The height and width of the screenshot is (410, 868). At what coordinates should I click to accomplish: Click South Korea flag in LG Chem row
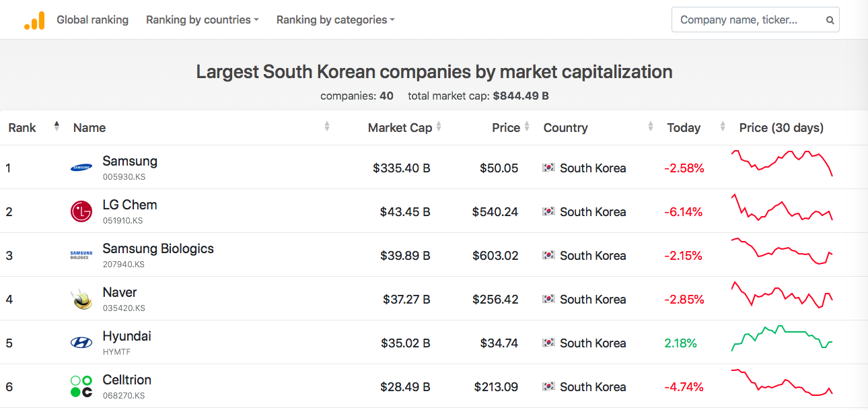(x=548, y=211)
